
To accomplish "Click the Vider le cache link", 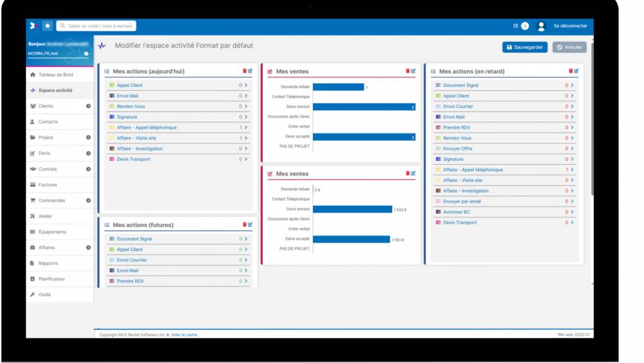I will (x=184, y=335).
